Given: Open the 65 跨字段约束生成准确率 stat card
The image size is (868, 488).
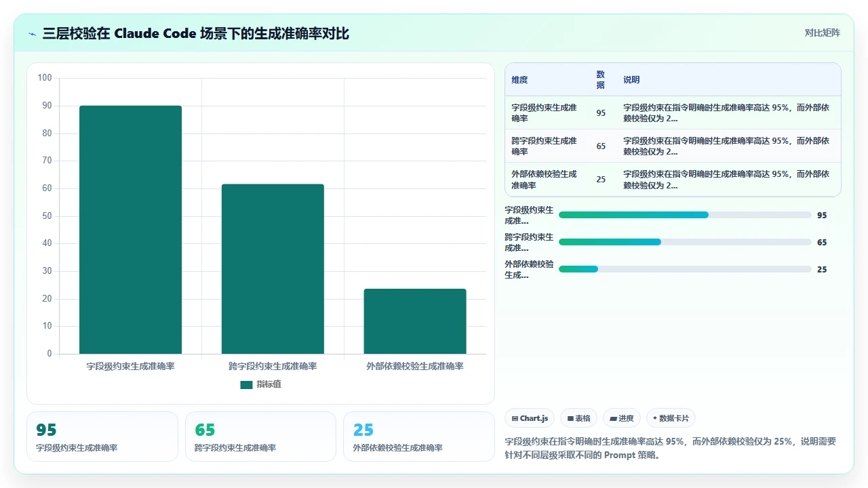Looking at the screenshot, I should pyautogui.click(x=260, y=436).
